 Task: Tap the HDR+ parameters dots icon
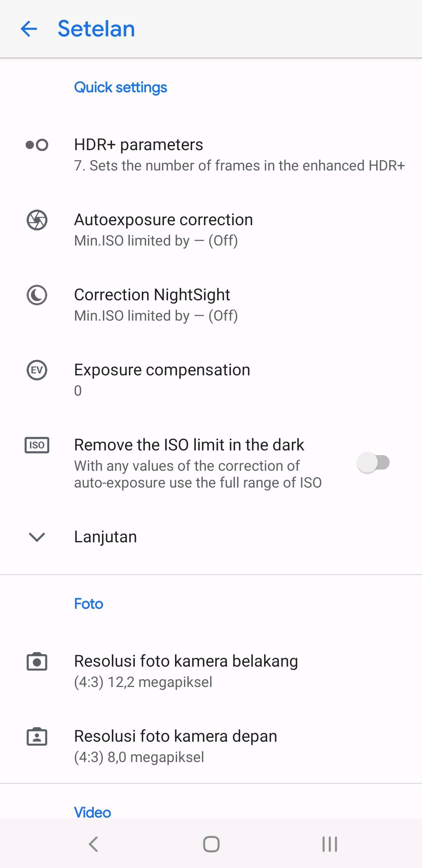(x=37, y=145)
